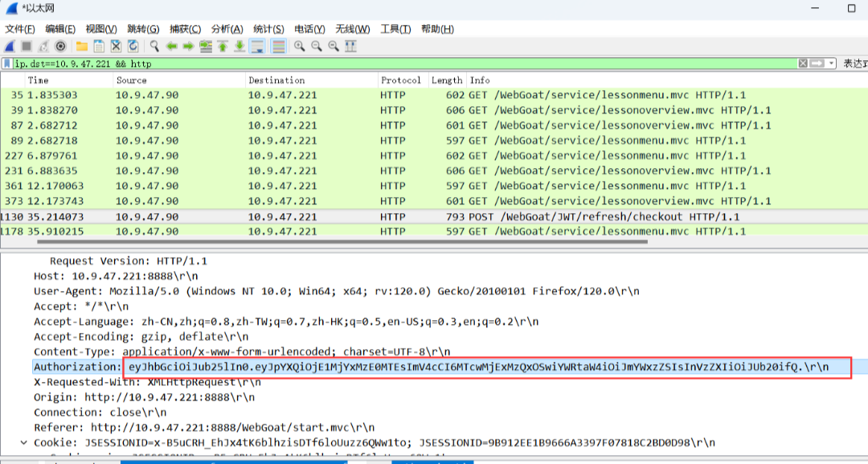
Task: Open the 跳转(G) menu
Action: [x=143, y=29]
